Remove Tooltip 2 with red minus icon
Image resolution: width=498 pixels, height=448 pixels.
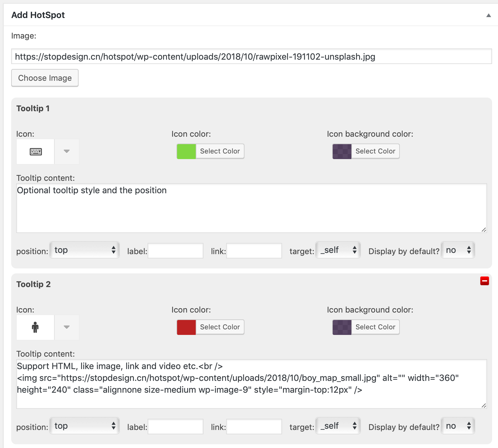click(484, 281)
